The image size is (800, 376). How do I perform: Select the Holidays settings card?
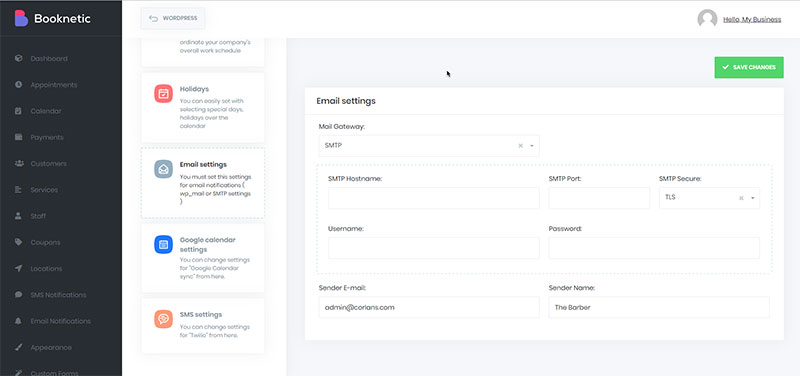[x=203, y=107]
